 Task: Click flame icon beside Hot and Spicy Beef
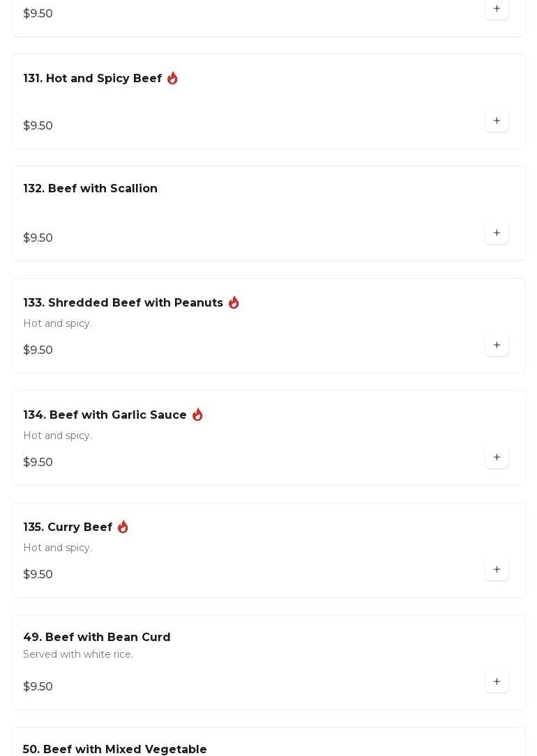pos(172,78)
